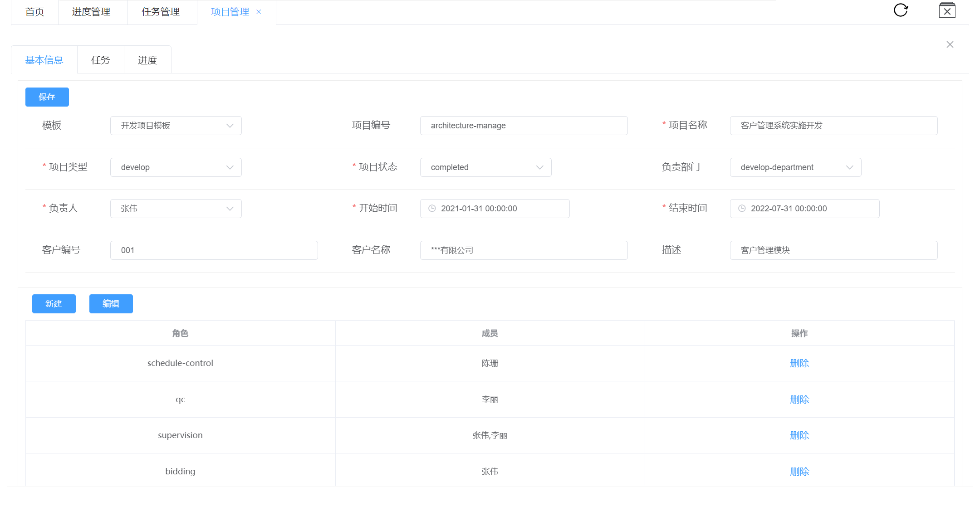Click the clock icon in 开始时间 field
Image resolution: width=980 pixels, height=507 pixels.
pos(432,209)
